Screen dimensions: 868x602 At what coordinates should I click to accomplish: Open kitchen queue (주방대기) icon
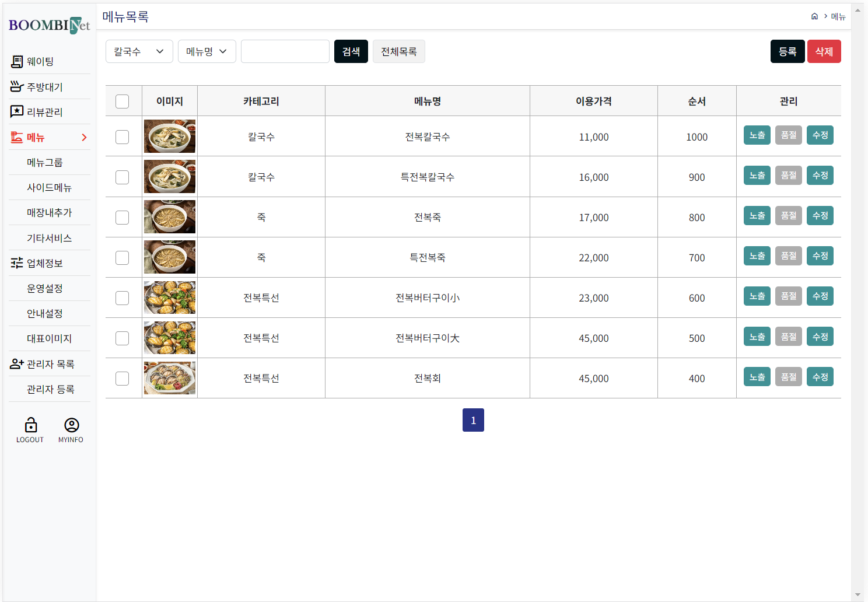[17, 87]
